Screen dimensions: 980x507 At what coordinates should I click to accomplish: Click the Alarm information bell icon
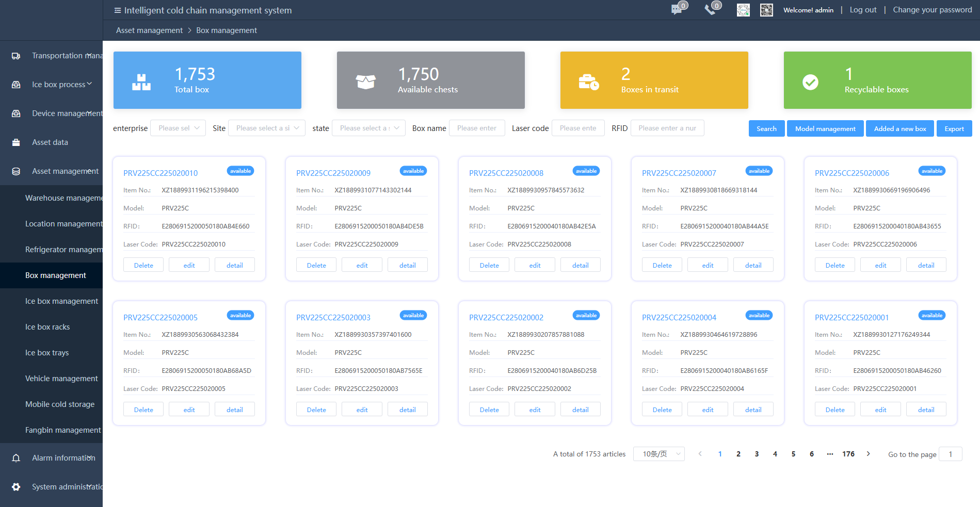point(16,458)
